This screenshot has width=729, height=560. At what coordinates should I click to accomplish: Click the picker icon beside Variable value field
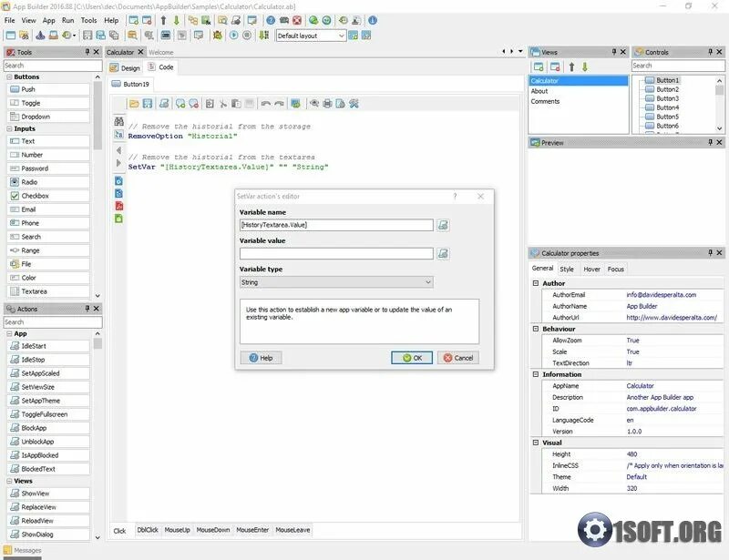[x=443, y=254]
